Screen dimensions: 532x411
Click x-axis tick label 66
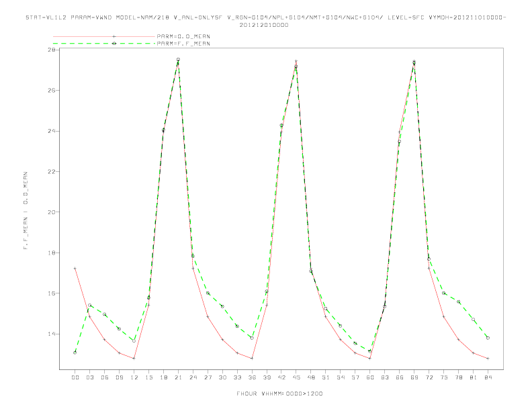pyautogui.click(x=400, y=377)
